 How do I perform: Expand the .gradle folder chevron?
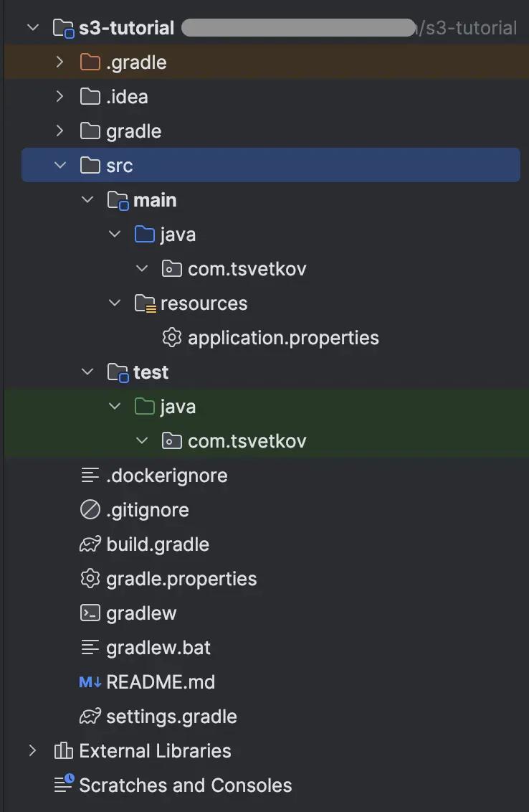pyautogui.click(x=60, y=62)
